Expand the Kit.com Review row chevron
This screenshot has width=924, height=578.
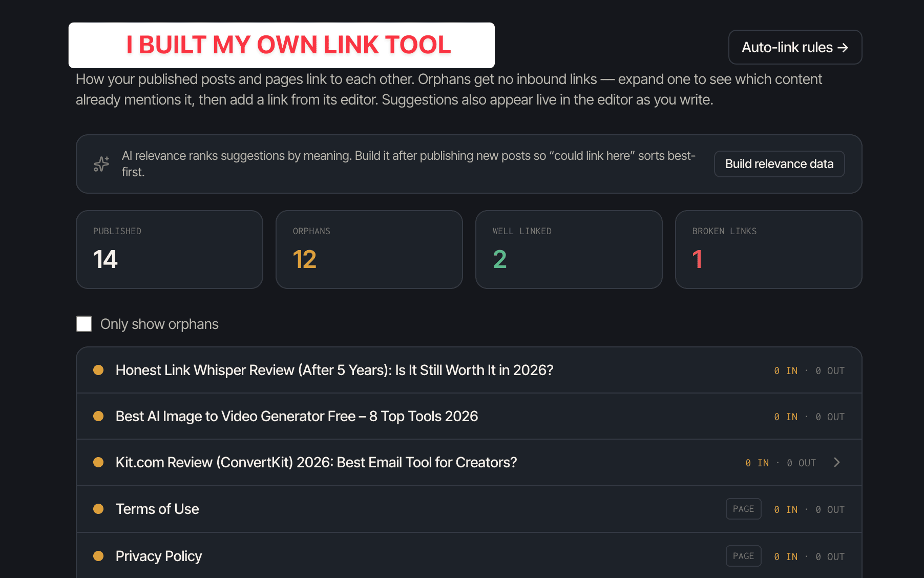pos(837,462)
